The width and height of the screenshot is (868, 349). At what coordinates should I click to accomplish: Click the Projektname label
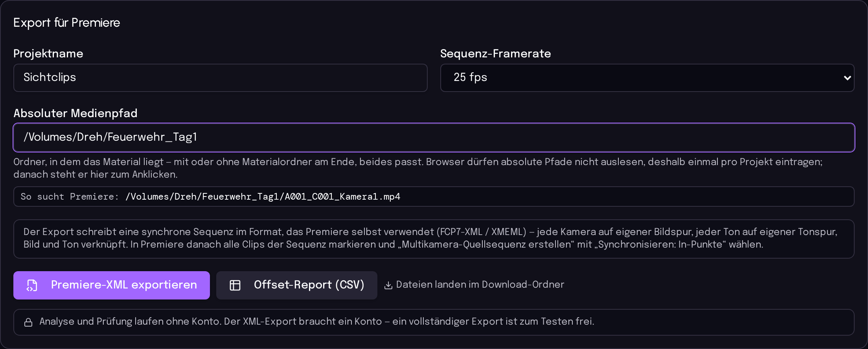tap(48, 54)
